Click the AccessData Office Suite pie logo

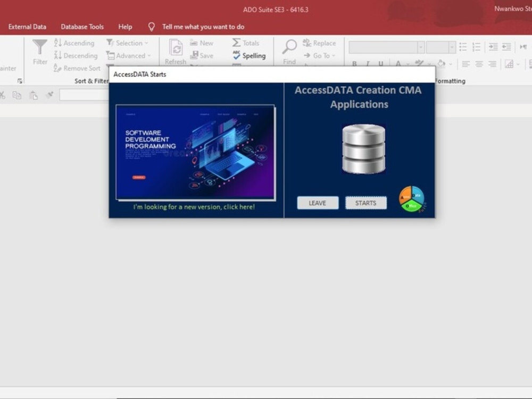click(x=412, y=199)
